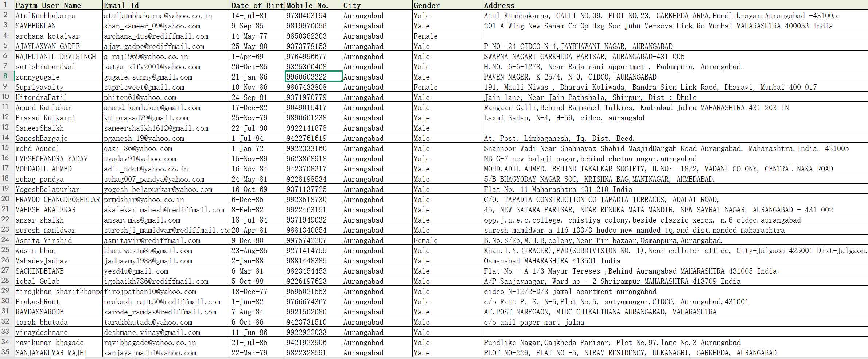Viewport: 868px width, 359px height.
Task: Click the name cell AtulKumbhakarna
Action: click(x=58, y=15)
